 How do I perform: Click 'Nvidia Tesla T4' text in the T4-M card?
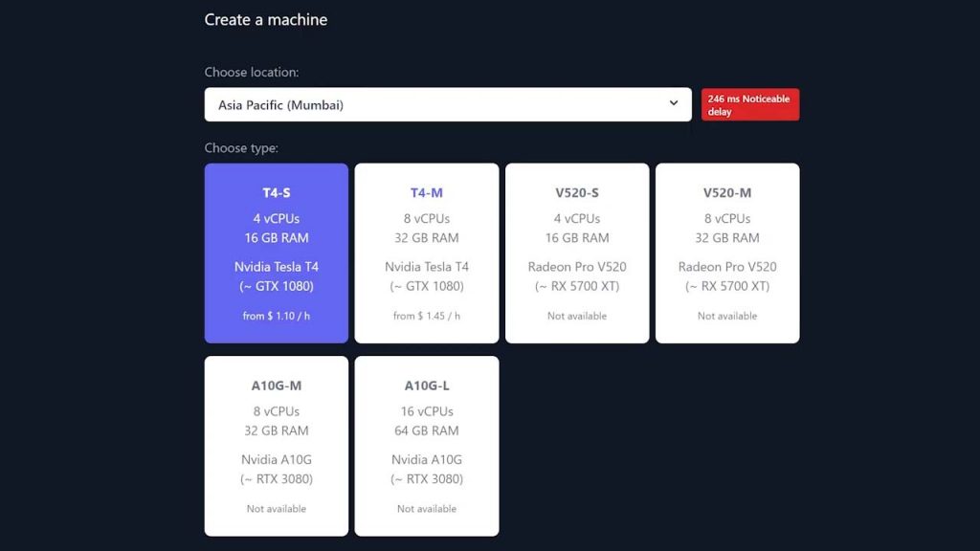(x=426, y=267)
